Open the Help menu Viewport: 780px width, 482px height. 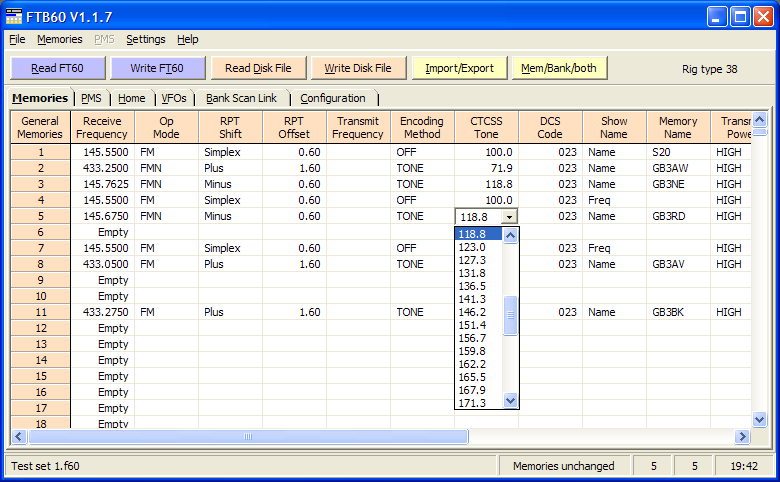click(x=188, y=39)
